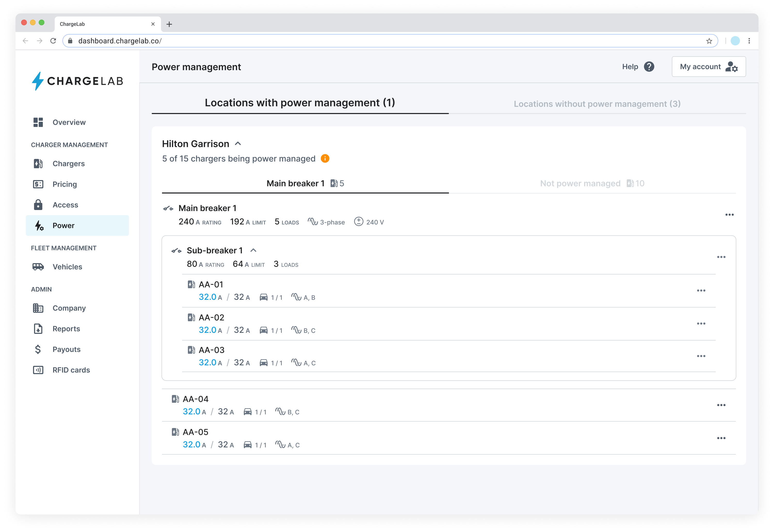Click the Power lightning-gear icon
Viewport: 774px width, 532px height.
[x=39, y=226]
